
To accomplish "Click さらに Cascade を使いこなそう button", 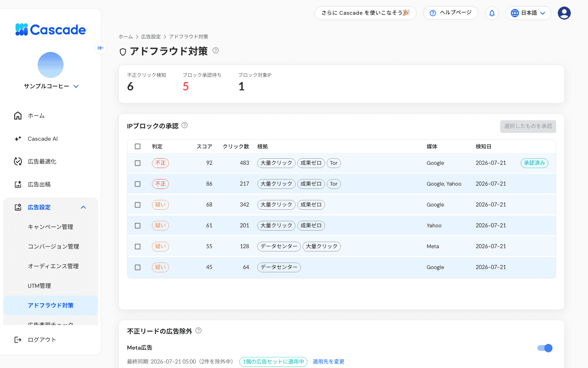I will [365, 13].
